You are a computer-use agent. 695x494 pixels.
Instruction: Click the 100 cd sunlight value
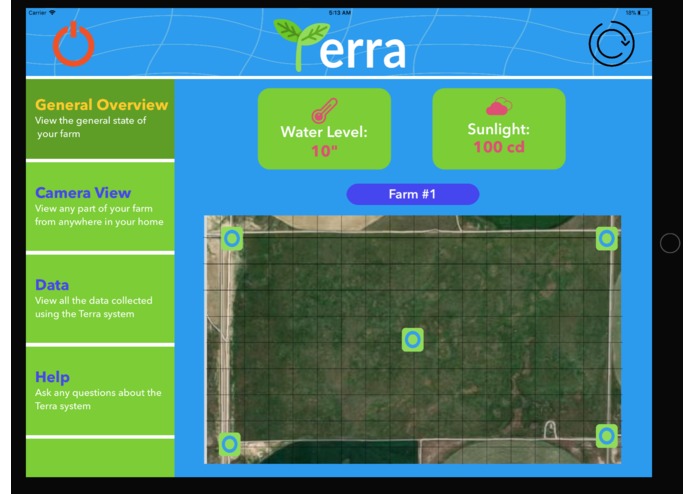499,147
